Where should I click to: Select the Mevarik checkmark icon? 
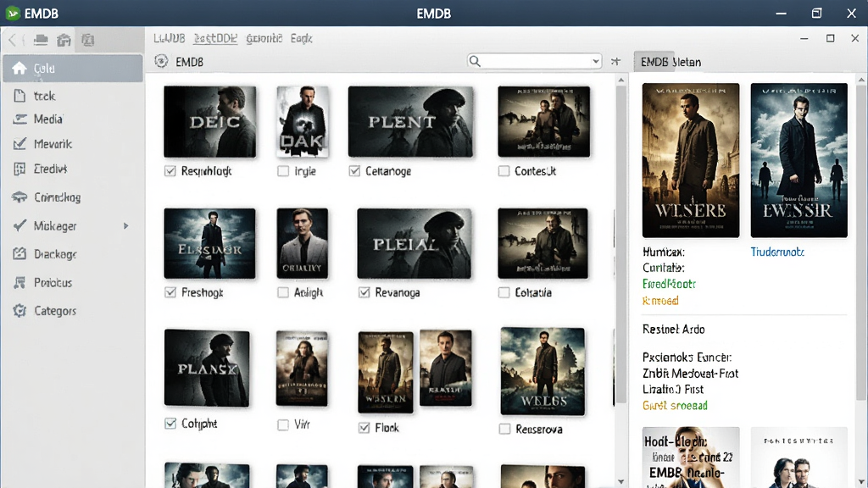click(x=20, y=144)
